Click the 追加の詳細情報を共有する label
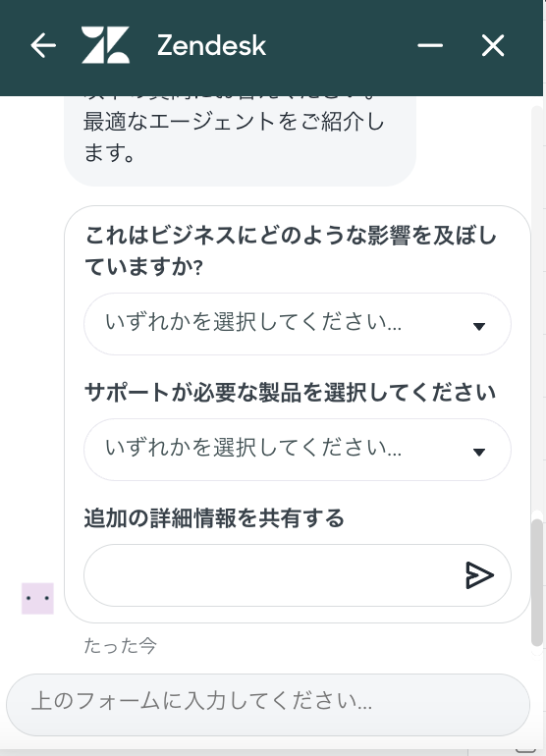This screenshot has height=756, width=546. pyautogui.click(x=214, y=518)
